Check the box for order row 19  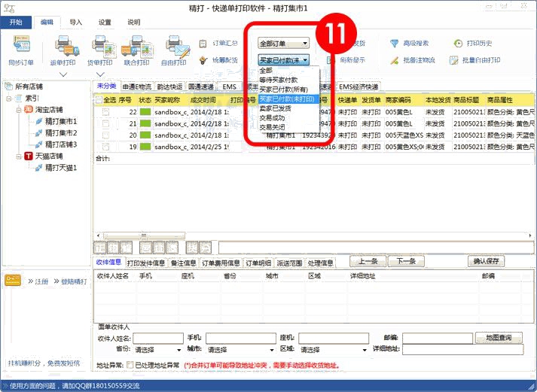106,147
